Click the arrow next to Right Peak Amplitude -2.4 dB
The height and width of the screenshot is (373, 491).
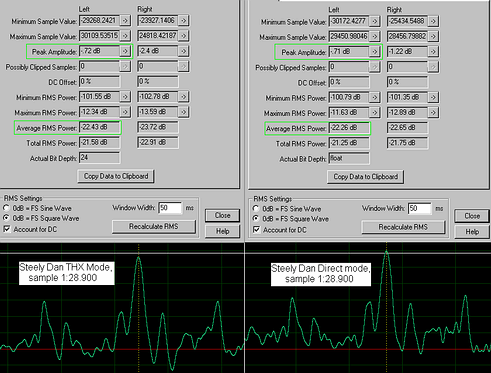pyautogui.click(x=183, y=51)
